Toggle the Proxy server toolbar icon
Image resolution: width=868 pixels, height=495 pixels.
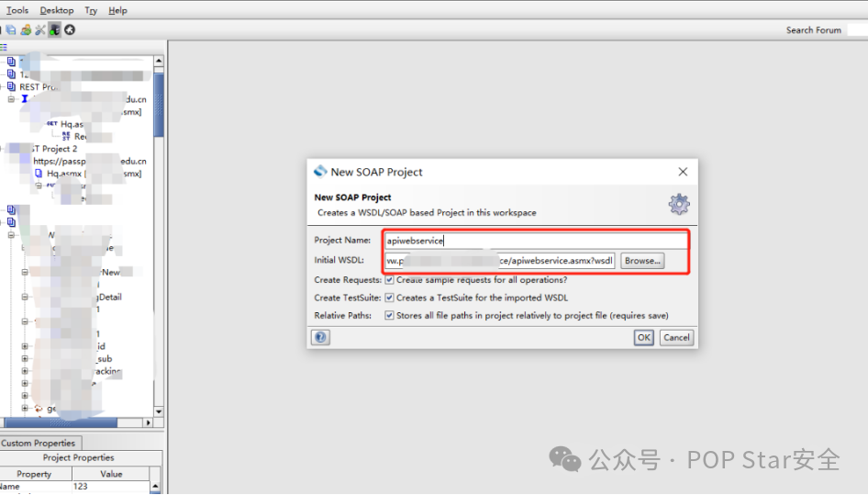pyautogui.click(x=54, y=30)
